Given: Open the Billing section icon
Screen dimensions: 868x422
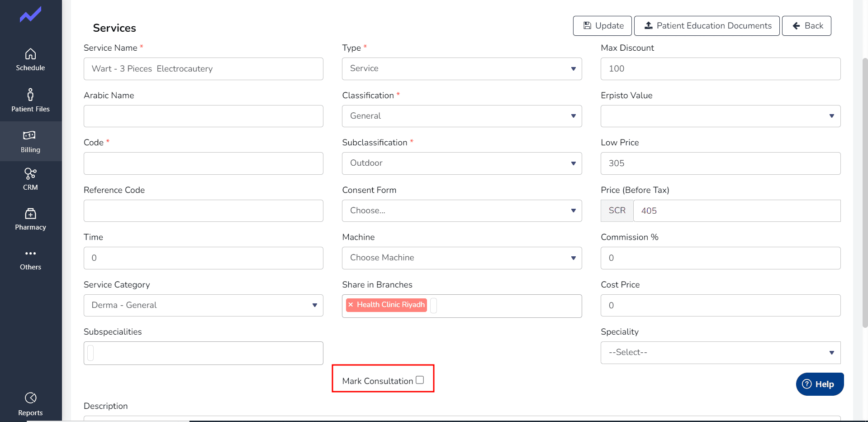Looking at the screenshot, I should coord(29,135).
